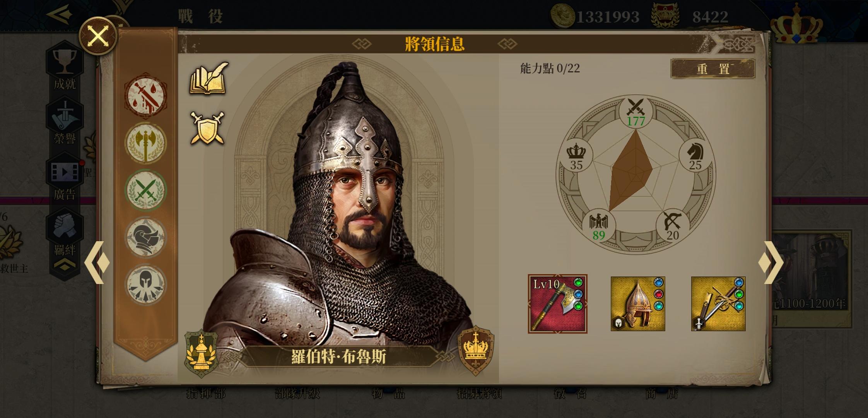Open the 成就 achievements trophy menu
Screen dimensions: 868x418
65,67
